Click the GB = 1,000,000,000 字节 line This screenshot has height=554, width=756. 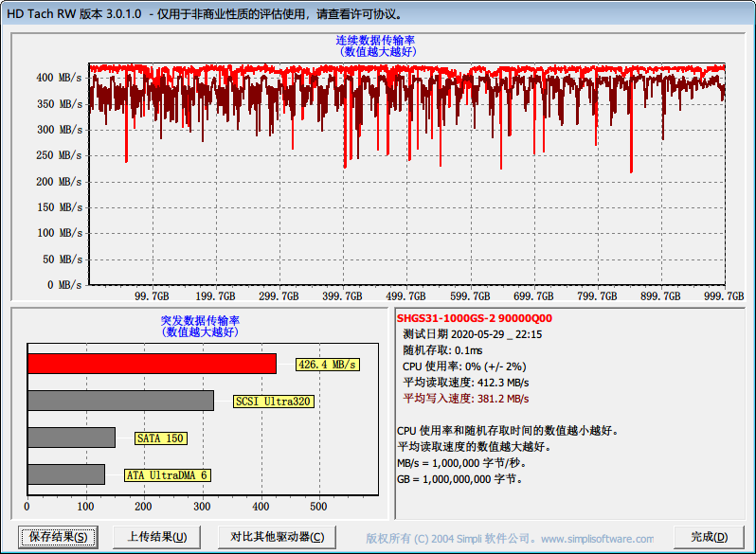pos(459,479)
